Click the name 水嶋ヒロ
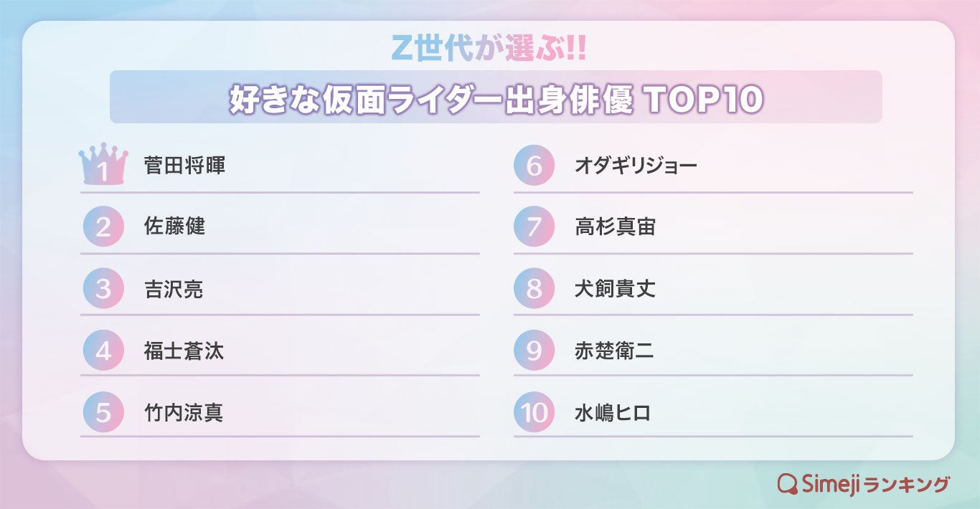 612,412
